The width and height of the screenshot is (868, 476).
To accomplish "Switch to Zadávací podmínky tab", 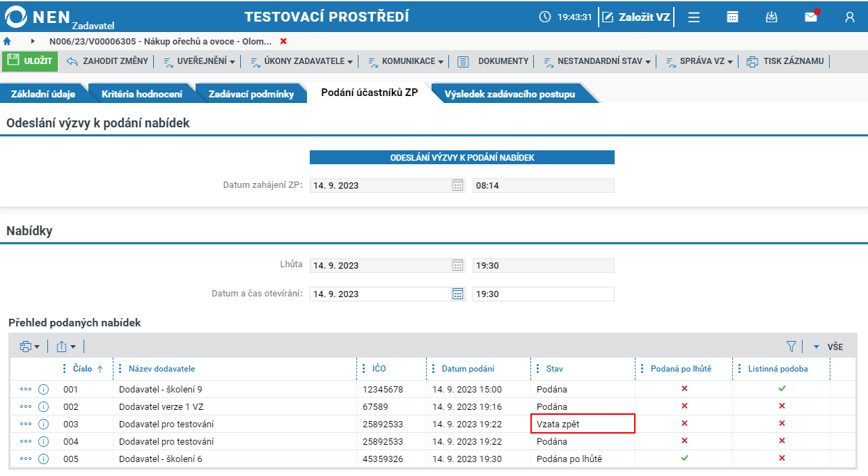I will tap(251, 94).
